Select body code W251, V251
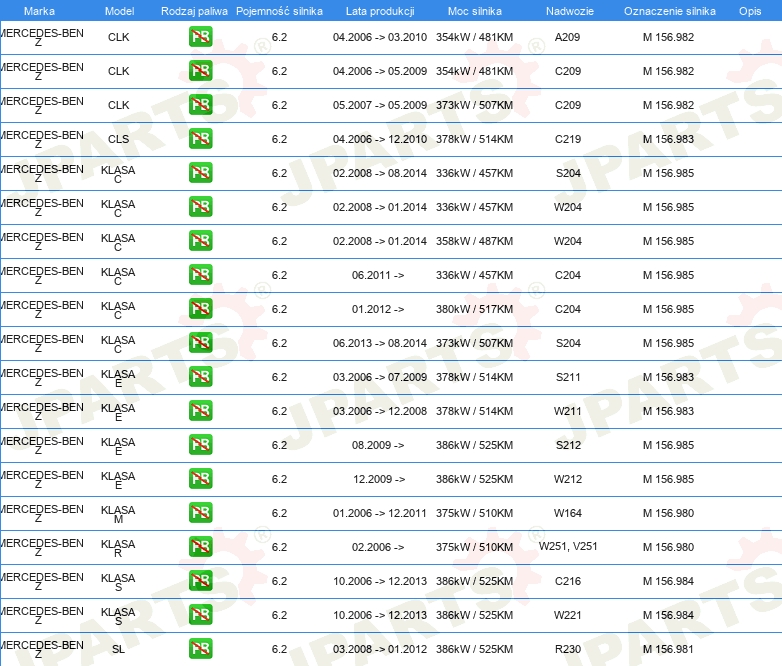 tap(568, 546)
